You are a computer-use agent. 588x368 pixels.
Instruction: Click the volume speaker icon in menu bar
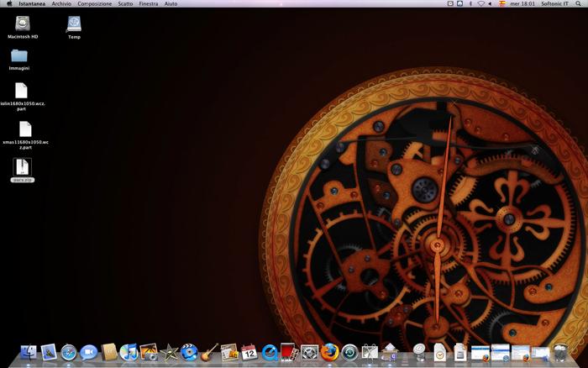tap(490, 3)
